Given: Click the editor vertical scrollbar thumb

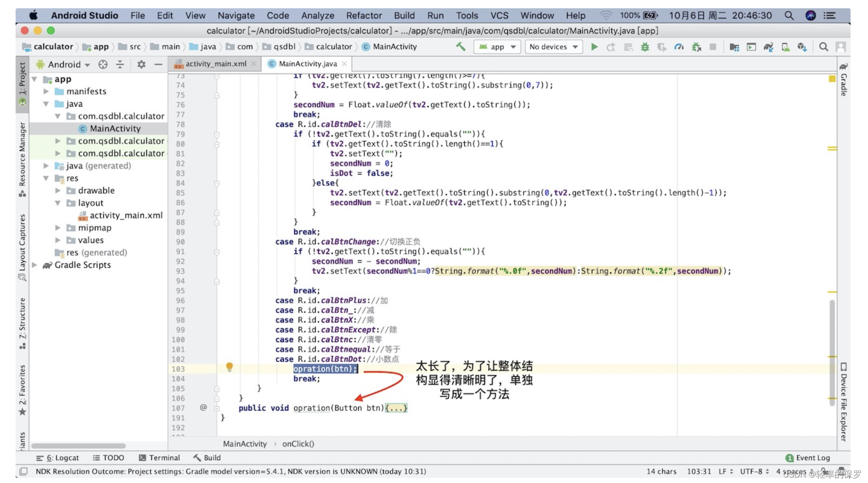Looking at the screenshot, I should 832,353.
